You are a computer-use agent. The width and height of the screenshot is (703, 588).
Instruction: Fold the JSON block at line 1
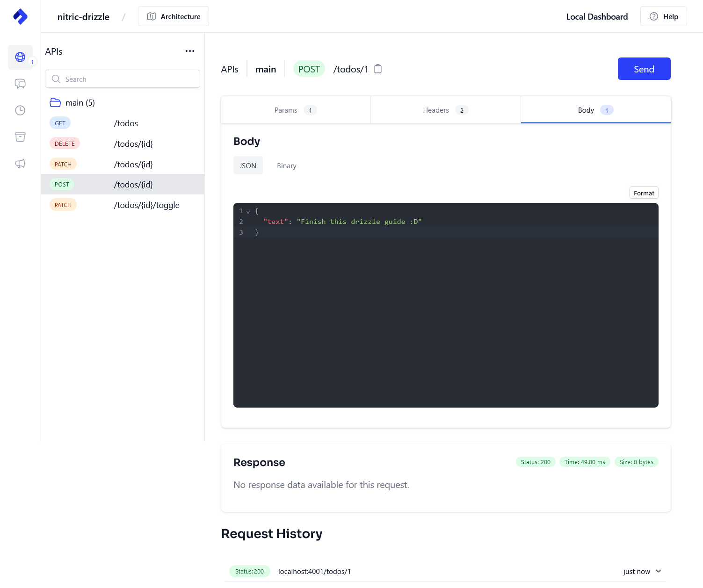click(x=248, y=211)
